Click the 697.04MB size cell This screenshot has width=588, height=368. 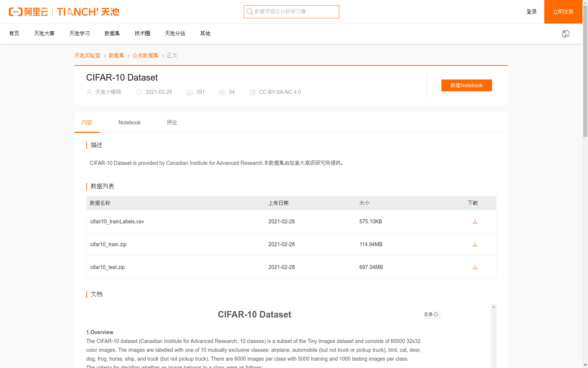371,267
